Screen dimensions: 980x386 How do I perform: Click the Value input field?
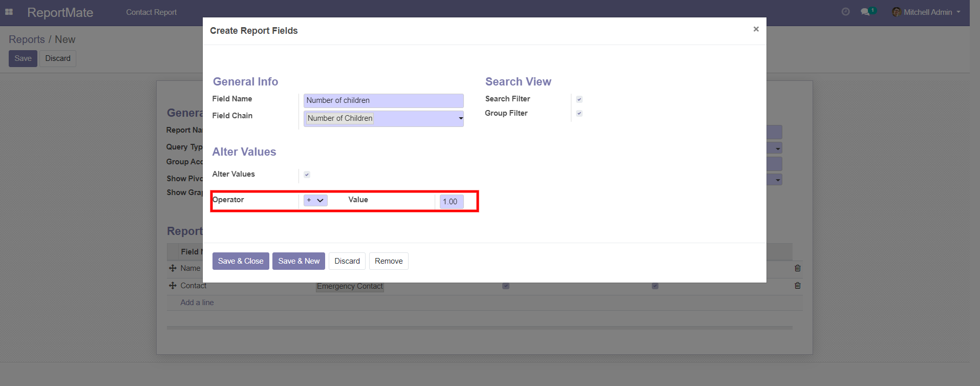pos(451,202)
